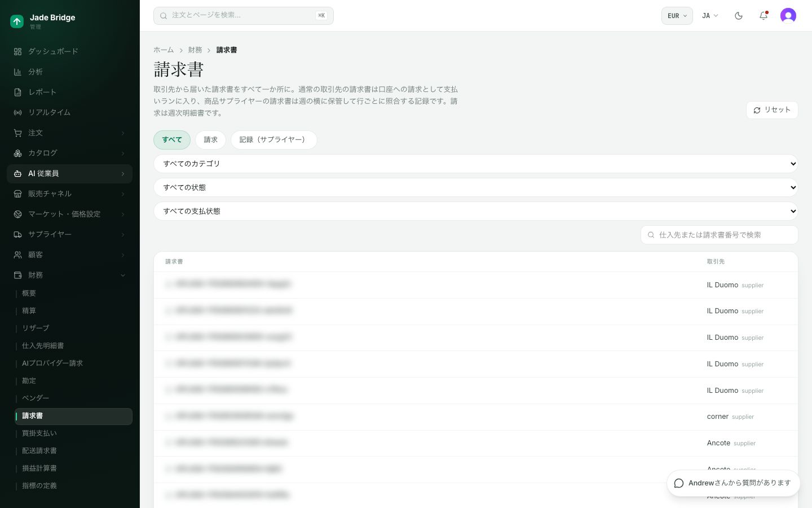Open the すべてのカテゴリ dropdown
Image resolution: width=812 pixels, height=508 pixels.
(x=476, y=164)
